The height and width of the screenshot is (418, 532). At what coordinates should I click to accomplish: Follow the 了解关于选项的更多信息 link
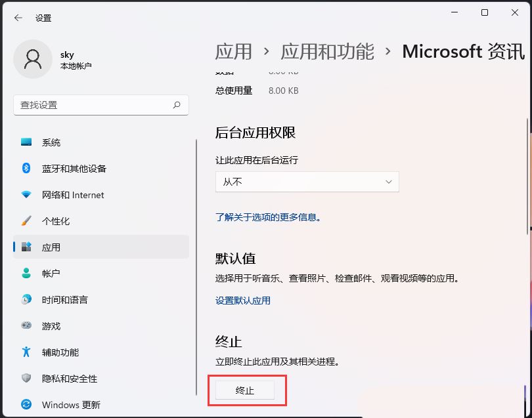(x=268, y=217)
